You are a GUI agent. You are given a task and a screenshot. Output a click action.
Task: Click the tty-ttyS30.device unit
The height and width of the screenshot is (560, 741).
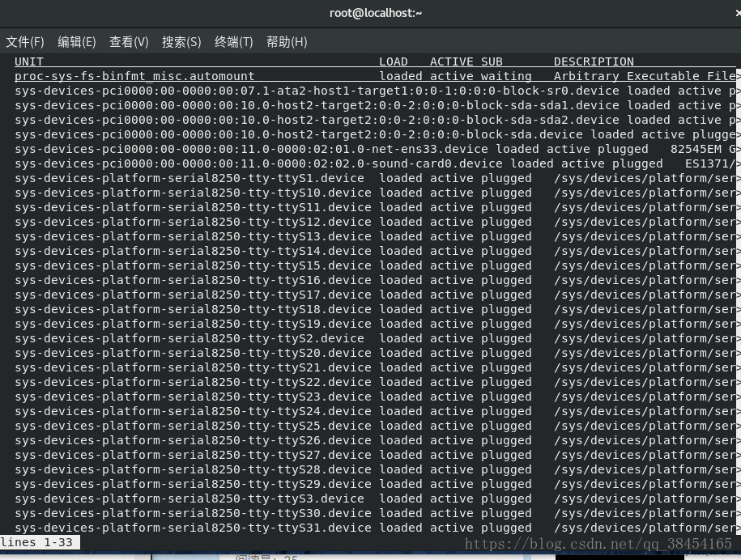(193, 514)
